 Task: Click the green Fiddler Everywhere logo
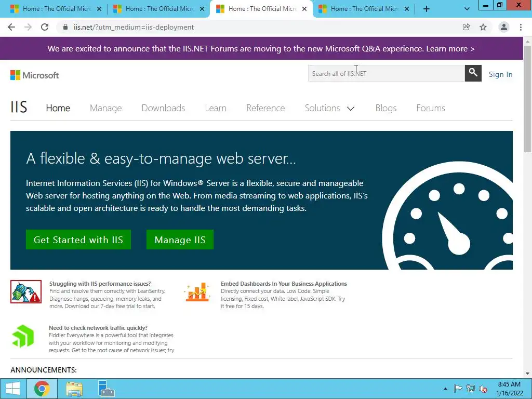(x=23, y=336)
